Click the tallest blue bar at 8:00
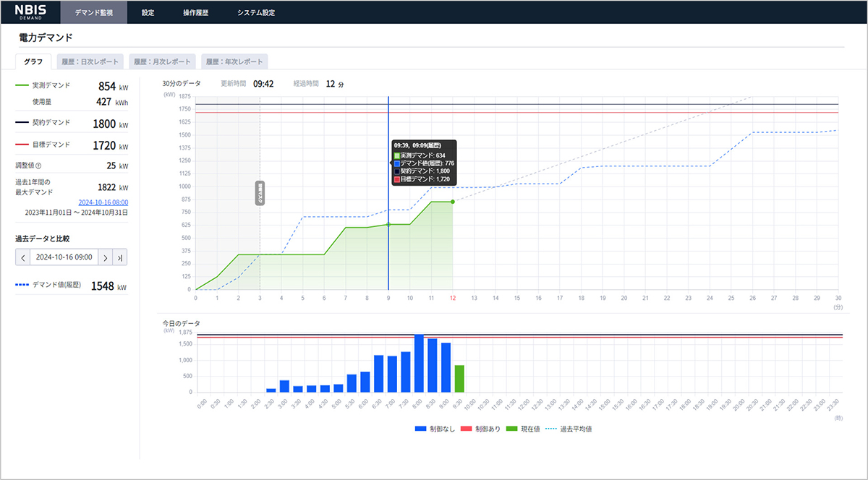868x480 pixels. [x=419, y=364]
